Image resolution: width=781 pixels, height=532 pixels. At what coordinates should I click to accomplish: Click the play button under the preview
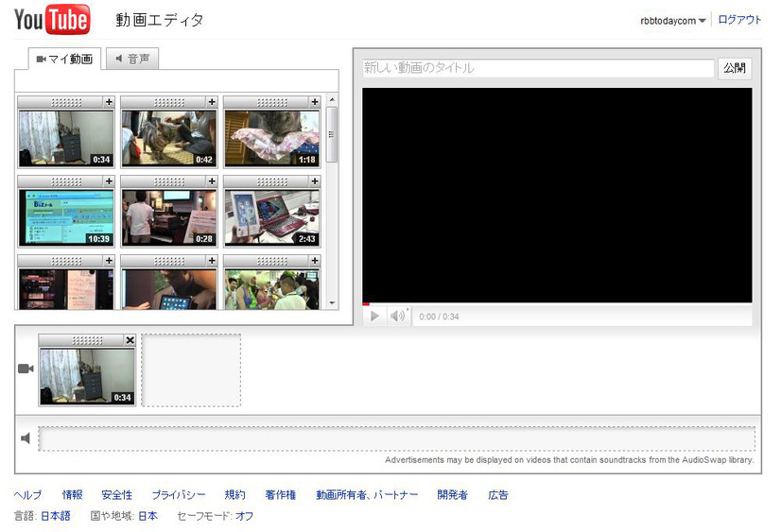click(374, 316)
